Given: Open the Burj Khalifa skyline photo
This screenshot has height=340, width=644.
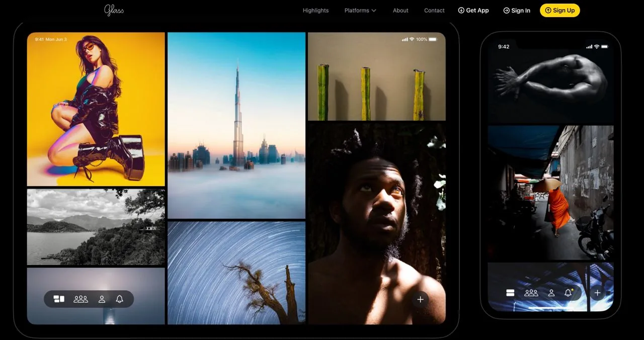Looking at the screenshot, I should [236, 125].
